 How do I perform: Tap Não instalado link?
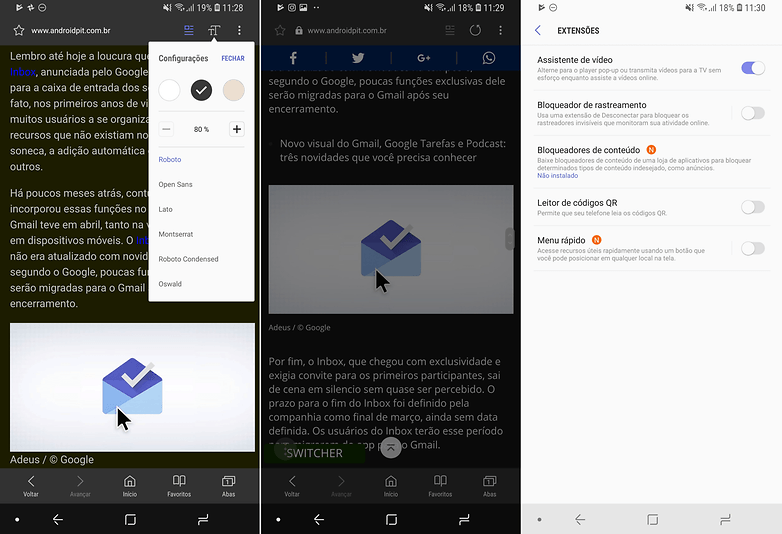[558, 176]
